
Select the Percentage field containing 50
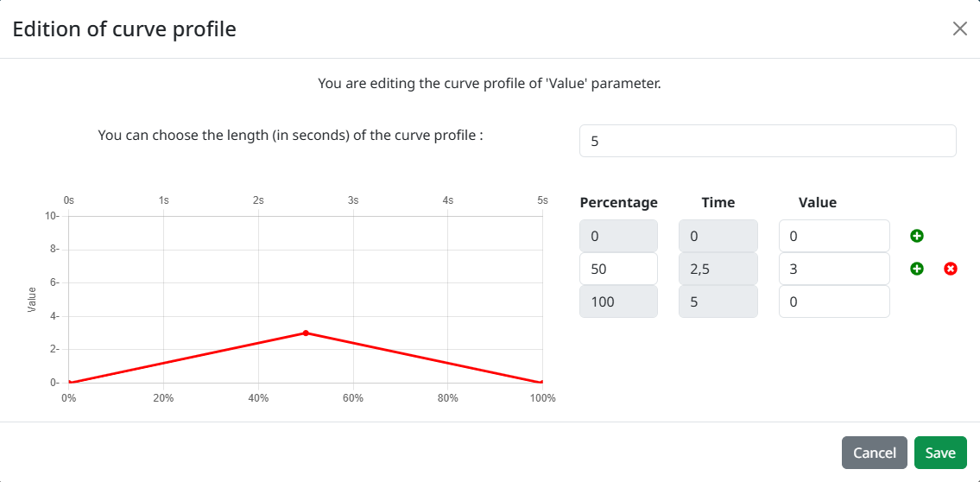tap(619, 269)
